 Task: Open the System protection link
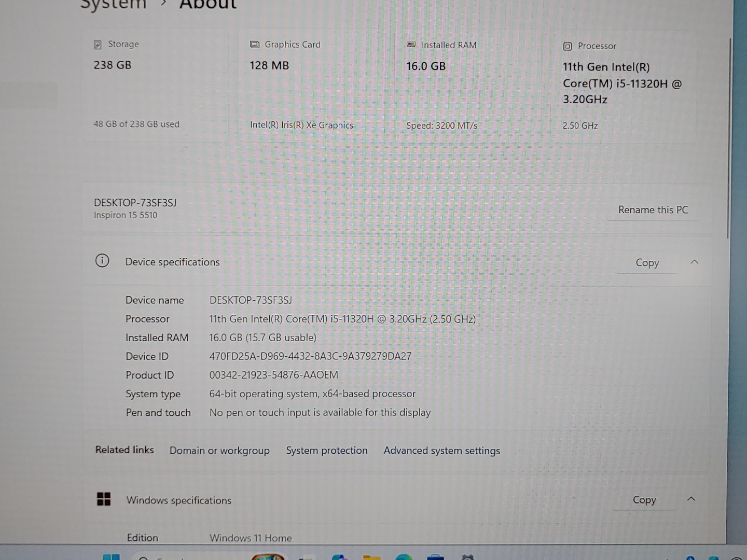pyautogui.click(x=327, y=451)
